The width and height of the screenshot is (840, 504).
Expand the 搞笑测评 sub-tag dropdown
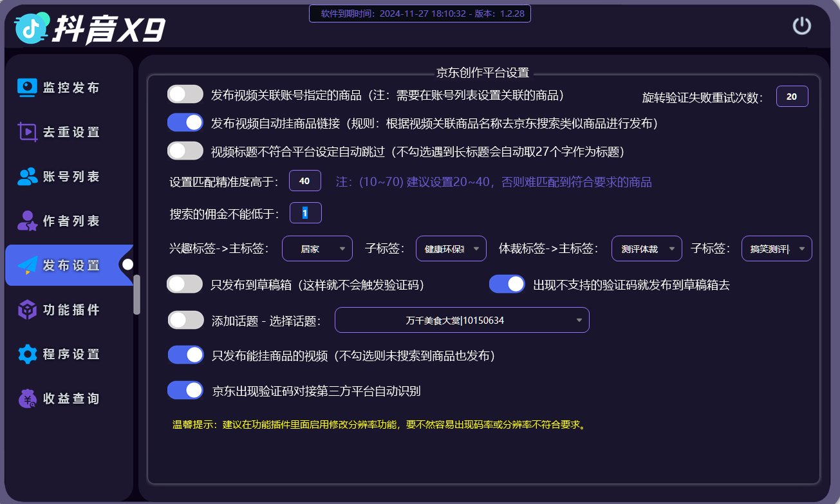pos(777,248)
